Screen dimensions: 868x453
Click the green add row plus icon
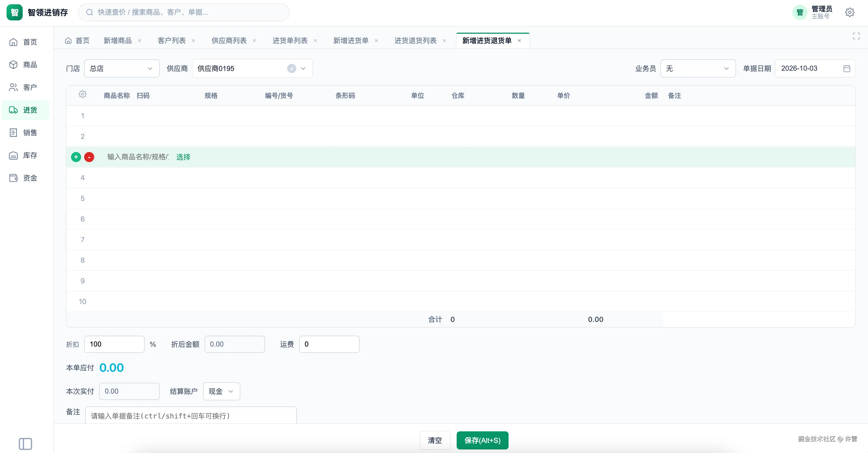[76, 157]
